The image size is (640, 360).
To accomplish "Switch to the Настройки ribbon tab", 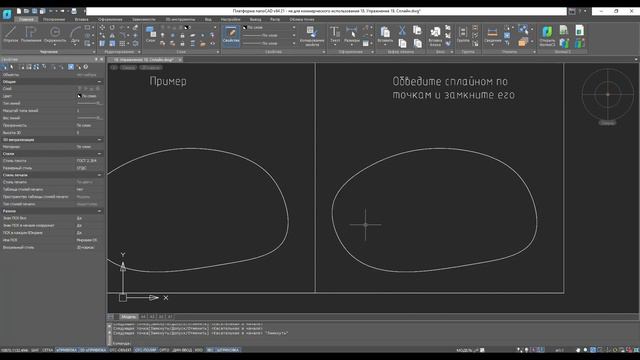I will (231, 19).
